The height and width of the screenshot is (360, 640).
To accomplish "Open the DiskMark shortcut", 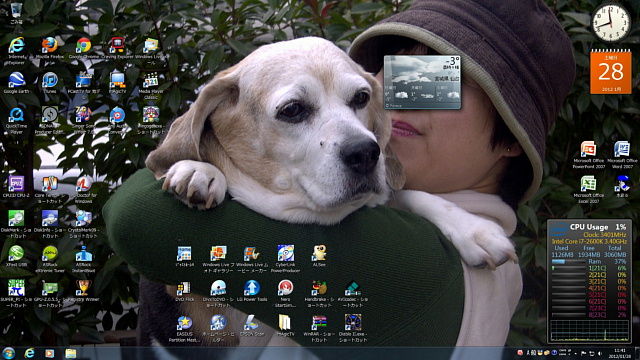I will click(16, 224).
